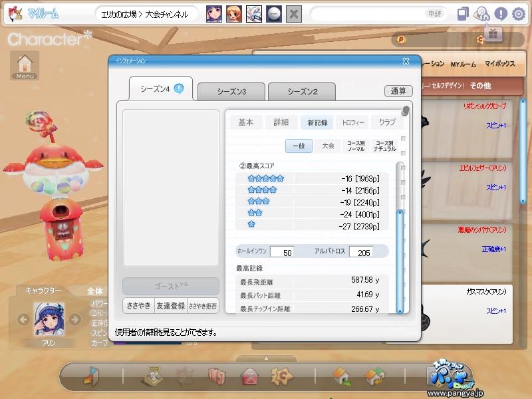Screen dimensions: 532x399
Task: Click the orange P coin icon
Action: [401, 40]
